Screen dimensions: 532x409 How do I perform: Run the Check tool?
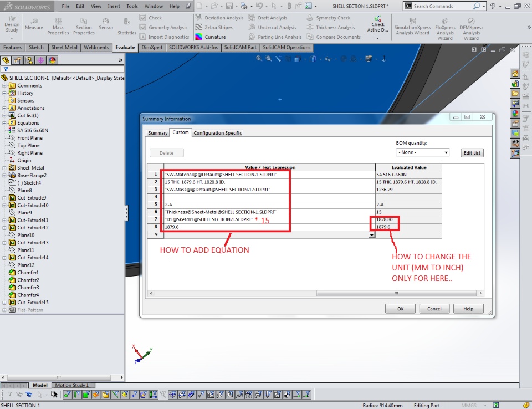point(151,18)
